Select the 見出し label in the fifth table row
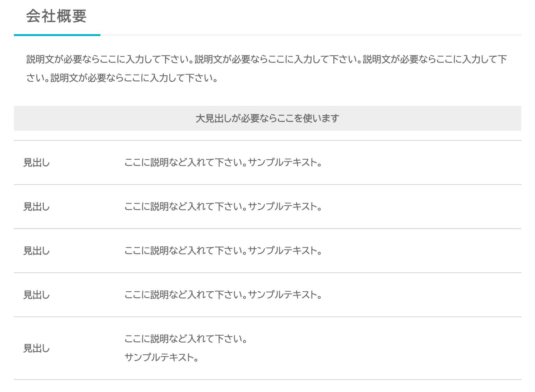Image resolution: width=535 pixels, height=392 pixels. point(36,349)
